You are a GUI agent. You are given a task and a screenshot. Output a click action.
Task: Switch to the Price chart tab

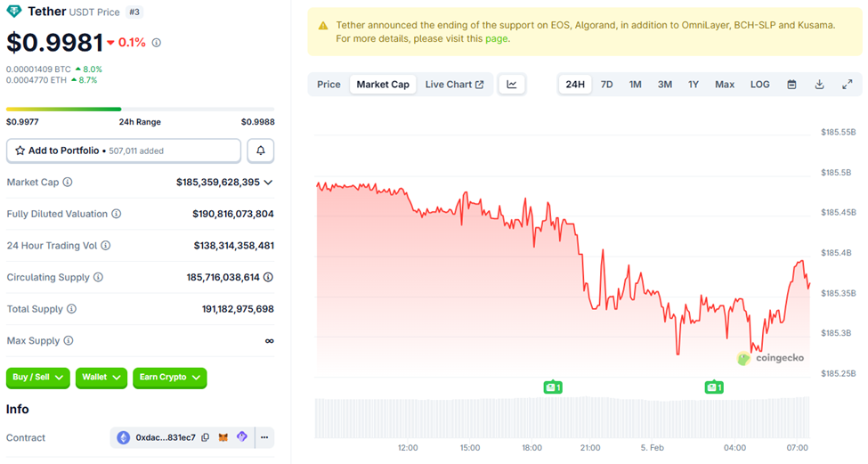pyautogui.click(x=329, y=85)
